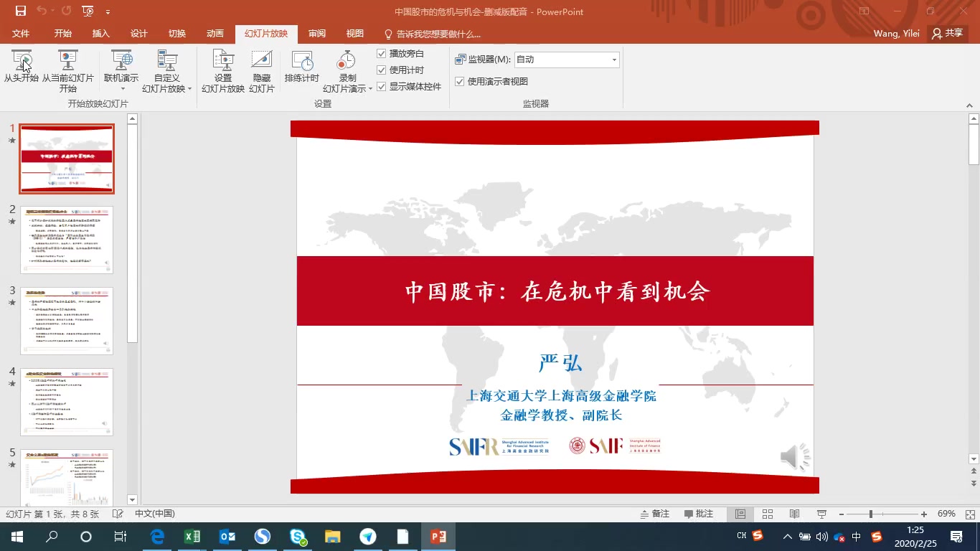Open Windows Start menu
The image size is (980, 551).
point(17,537)
